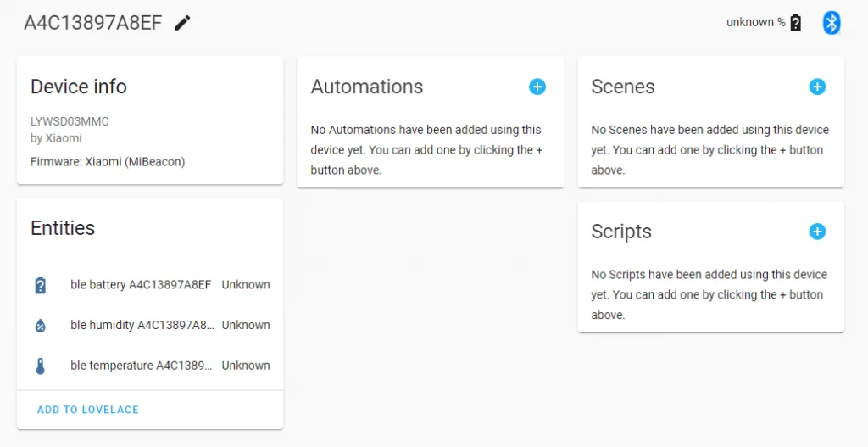
Task: Click the Bluetooth icon in header
Action: (x=831, y=23)
